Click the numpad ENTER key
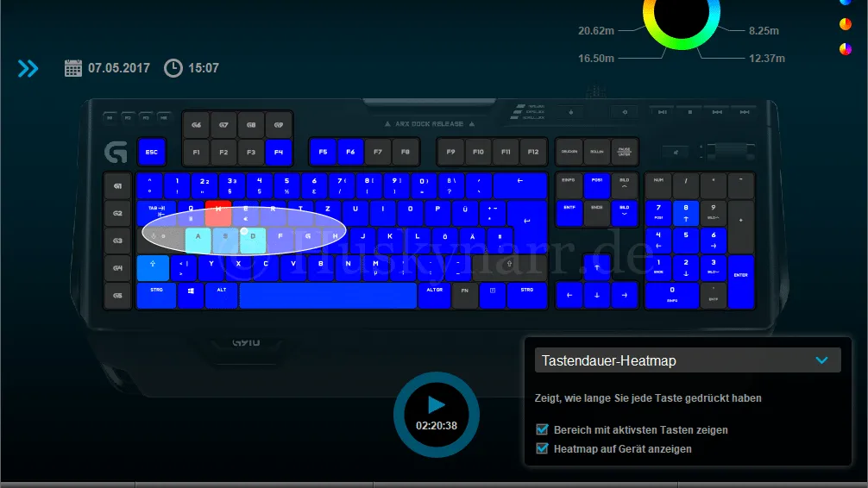The height and width of the screenshot is (488, 868). 740,282
